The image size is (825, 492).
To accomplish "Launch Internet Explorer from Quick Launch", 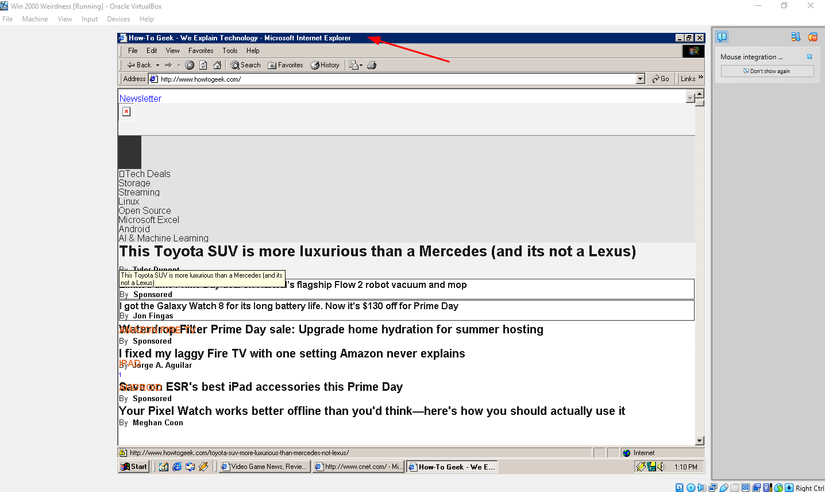I will pyautogui.click(x=177, y=467).
